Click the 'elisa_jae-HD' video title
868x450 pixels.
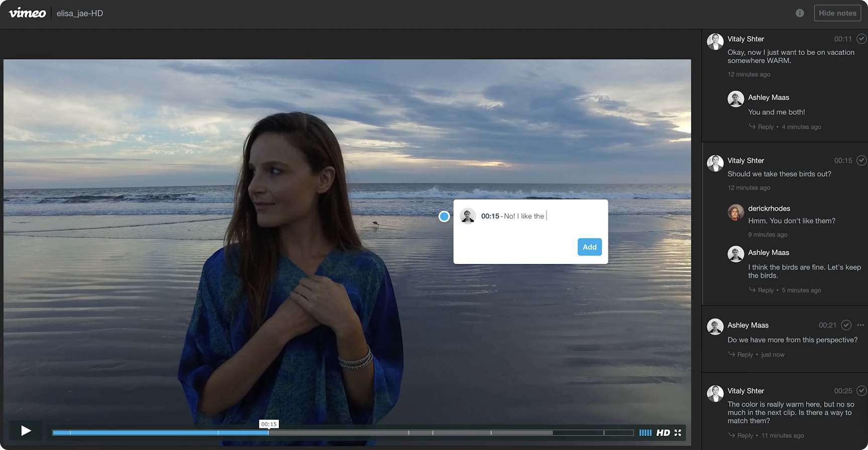(80, 13)
